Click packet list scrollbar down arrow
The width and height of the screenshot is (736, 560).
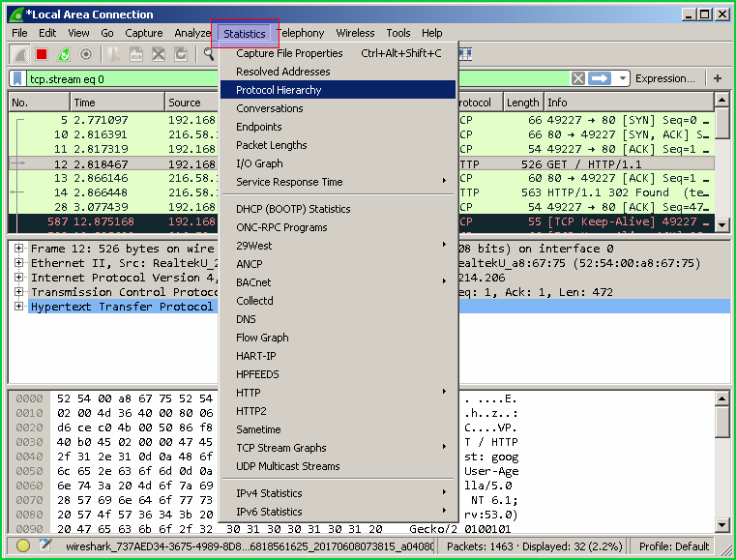pos(721,224)
